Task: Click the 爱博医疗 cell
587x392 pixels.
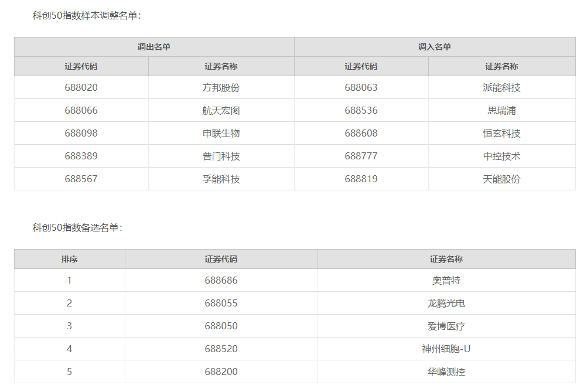Action: coord(446,326)
